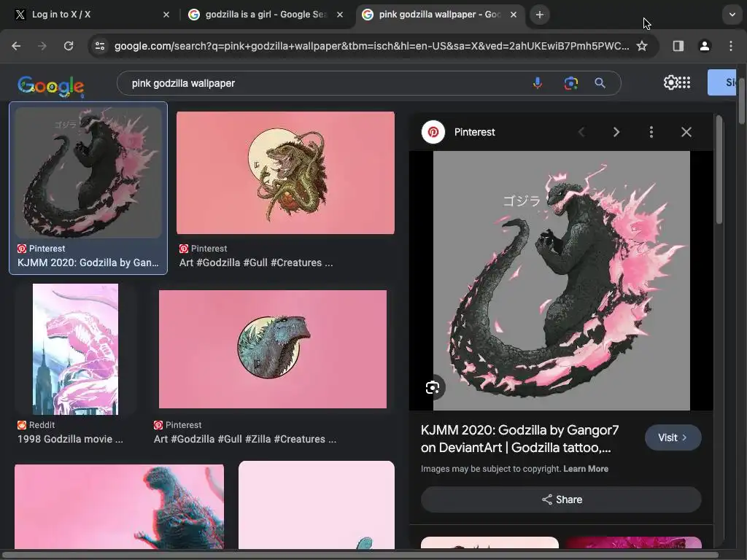This screenshot has width=747, height=560.
Task: Open the Learn More copyright link
Action: (586, 469)
